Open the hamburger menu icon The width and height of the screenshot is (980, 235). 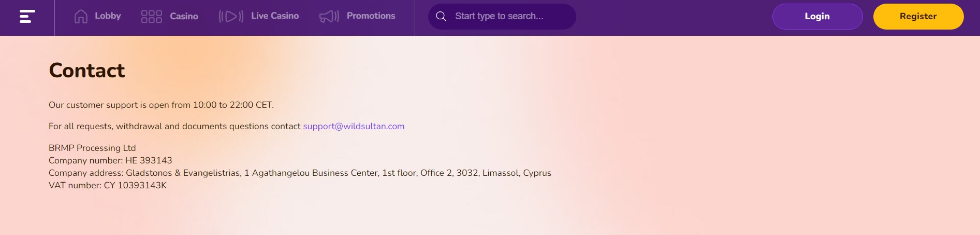coord(27,17)
